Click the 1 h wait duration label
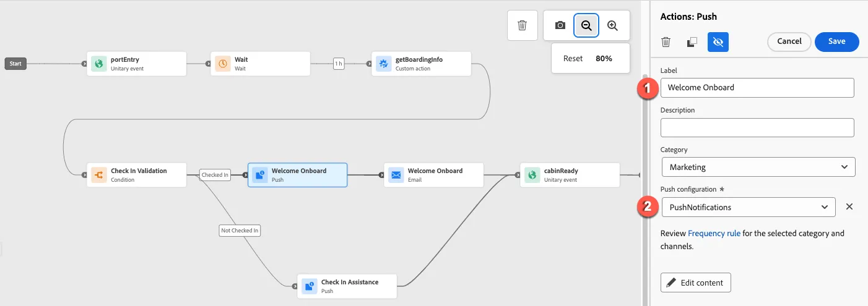 point(339,64)
